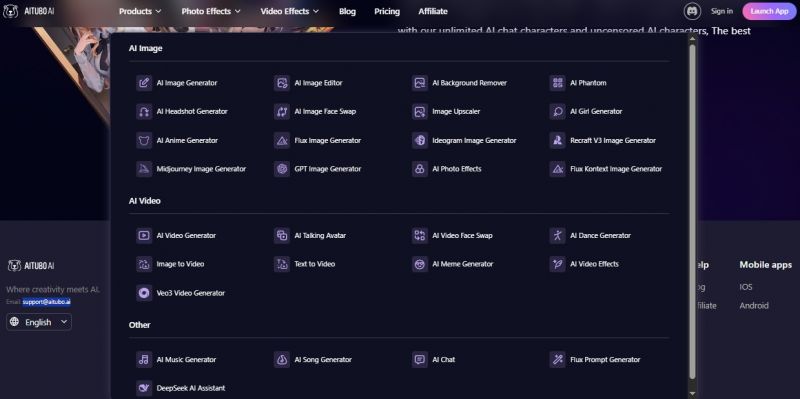The image size is (800, 399).
Task: Open the Pricing page
Action: (387, 11)
